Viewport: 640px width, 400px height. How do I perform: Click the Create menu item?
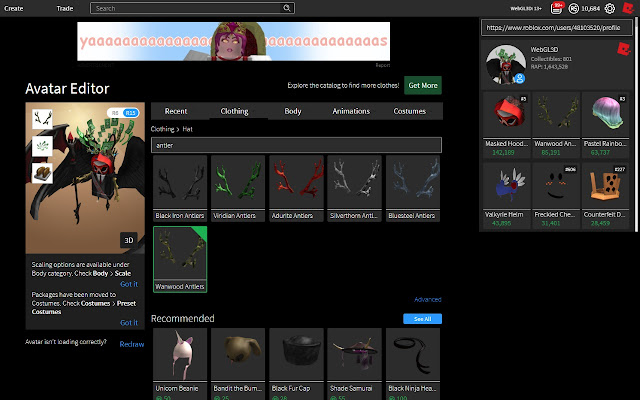(13, 8)
